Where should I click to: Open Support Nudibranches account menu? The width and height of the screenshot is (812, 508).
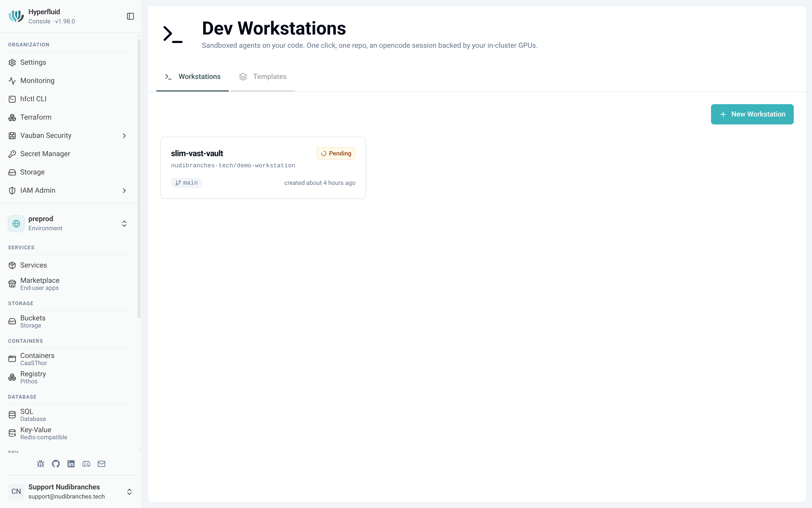pos(70,491)
